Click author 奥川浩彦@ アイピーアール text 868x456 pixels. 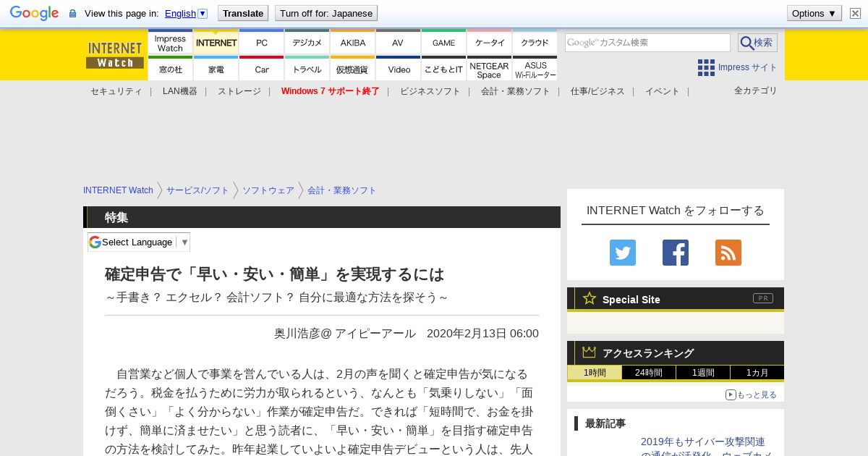[345, 334]
